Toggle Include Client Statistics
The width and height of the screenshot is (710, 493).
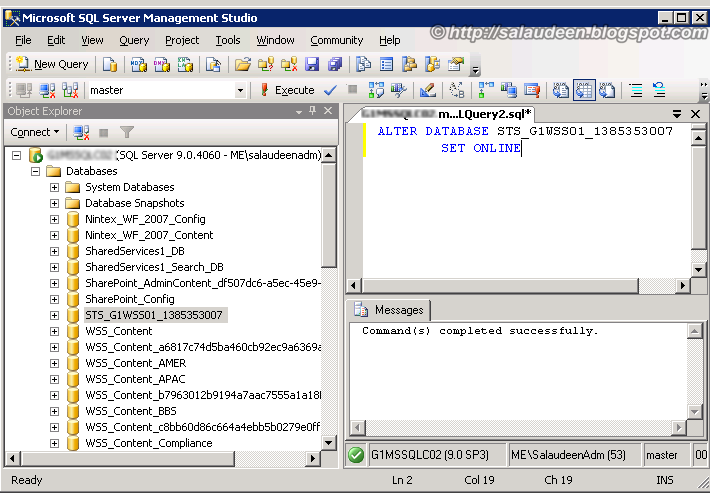click(x=509, y=90)
